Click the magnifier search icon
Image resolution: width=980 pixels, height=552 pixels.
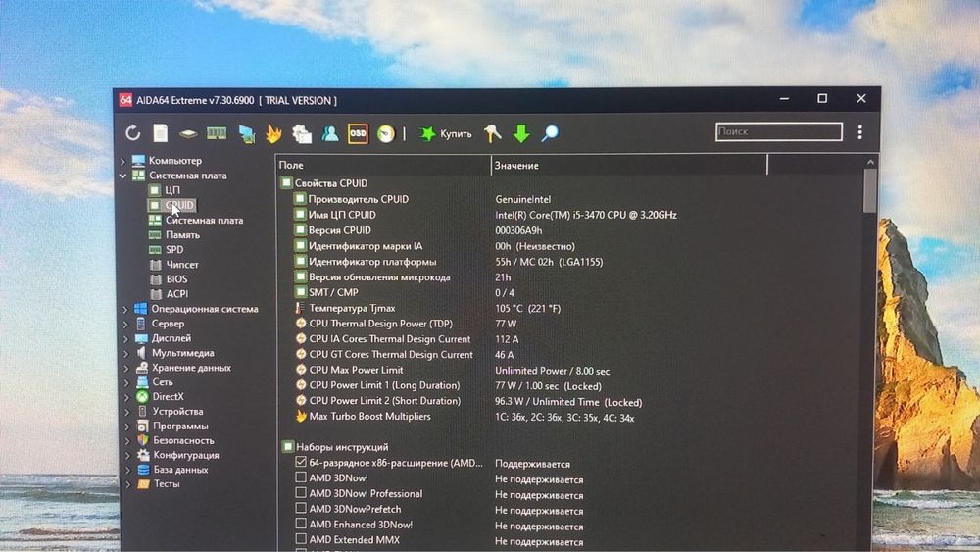[x=550, y=133]
